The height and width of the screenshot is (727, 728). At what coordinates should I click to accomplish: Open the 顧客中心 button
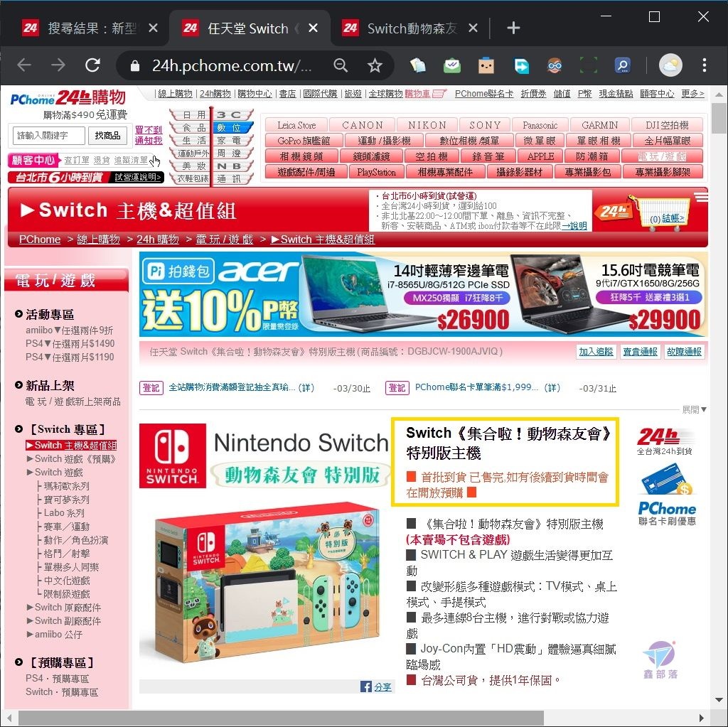coord(33,160)
